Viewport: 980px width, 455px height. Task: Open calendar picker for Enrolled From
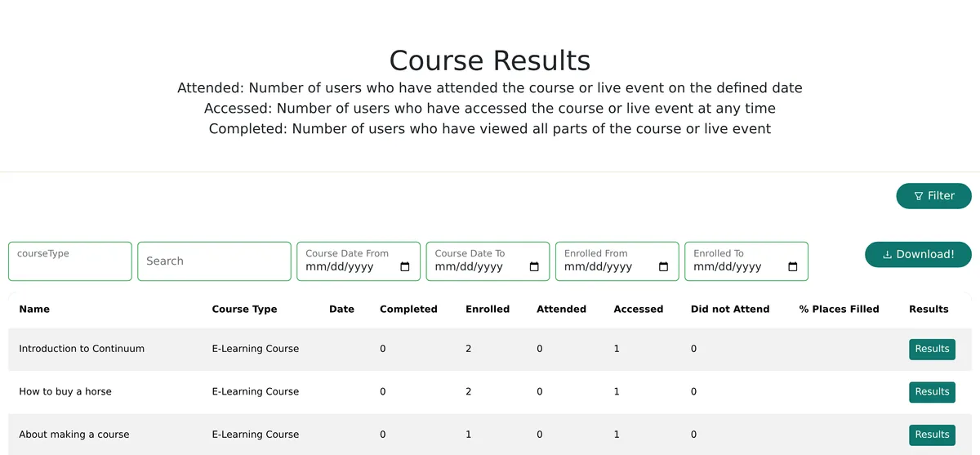663,267
